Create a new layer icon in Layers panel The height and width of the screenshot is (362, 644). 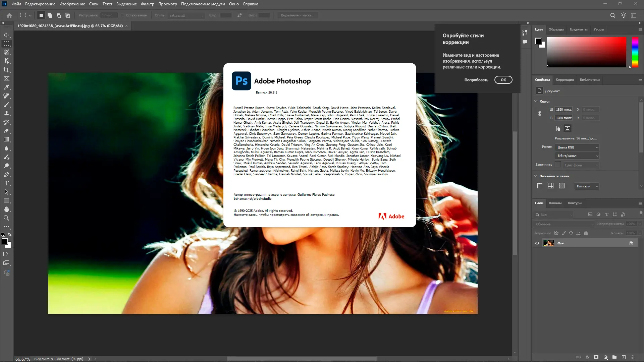(624, 357)
